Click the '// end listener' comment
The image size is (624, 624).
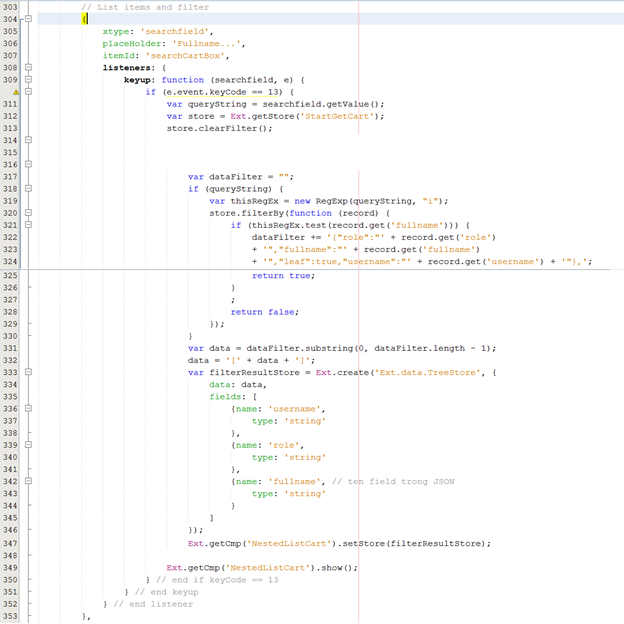click(x=153, y=604)
